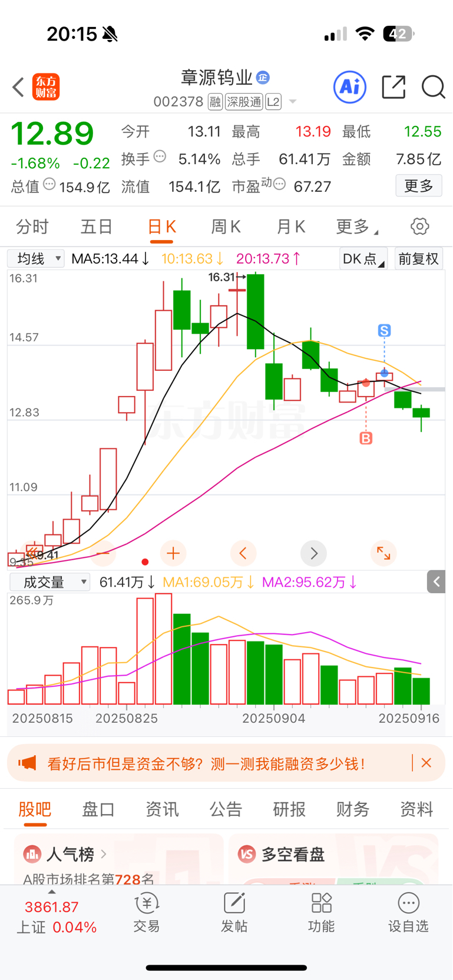This screenshot has height=980, width=453.
Task: Open the 资料 tab
Action: (x=416, y=809)
